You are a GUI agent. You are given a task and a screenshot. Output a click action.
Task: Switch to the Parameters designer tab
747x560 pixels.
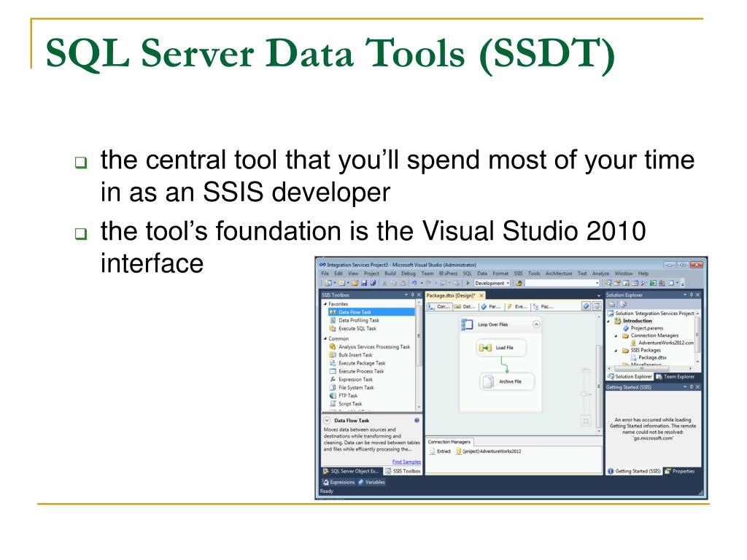click(x=491, y=307)
